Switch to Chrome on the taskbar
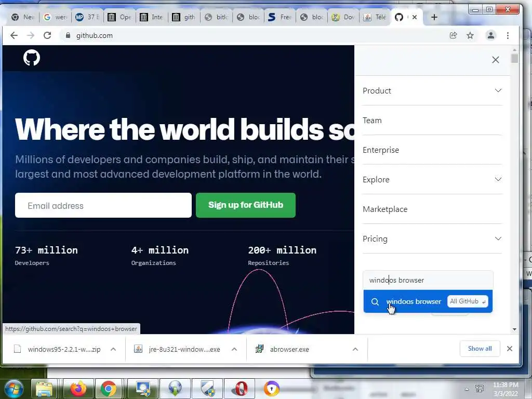 [108, 389]
